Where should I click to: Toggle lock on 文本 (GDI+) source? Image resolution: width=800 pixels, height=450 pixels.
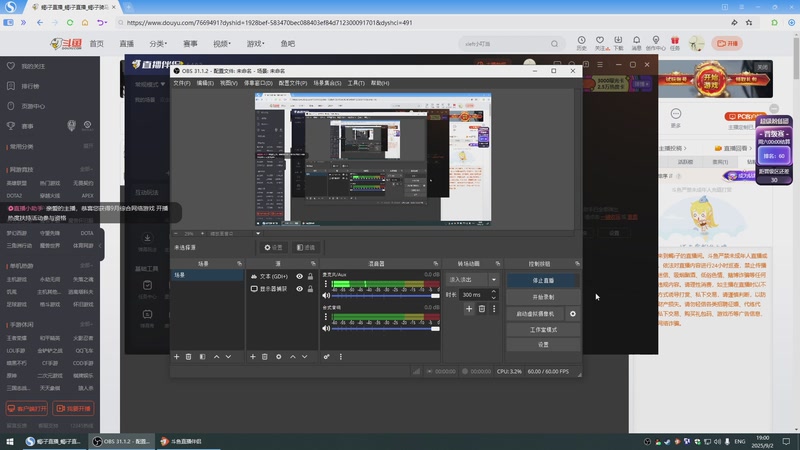coord(310,276)
